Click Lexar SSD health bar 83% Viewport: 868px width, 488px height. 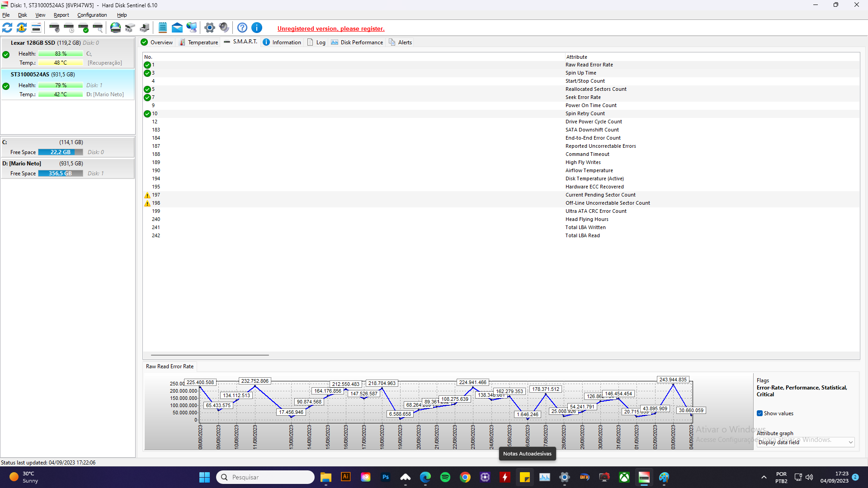(x=61, y=54)
